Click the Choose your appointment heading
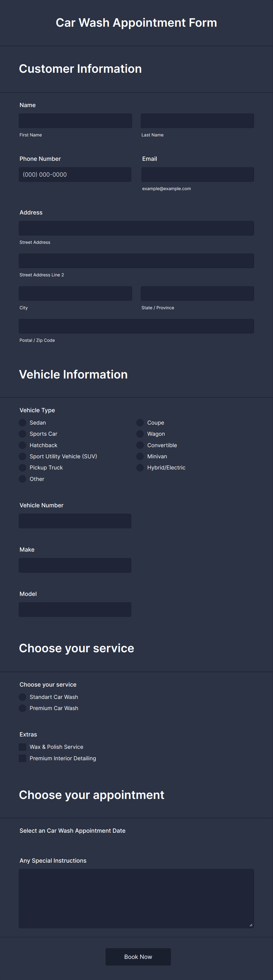This screenshot has height=980, width=273. pyautogui.click(x=92, y=795)
